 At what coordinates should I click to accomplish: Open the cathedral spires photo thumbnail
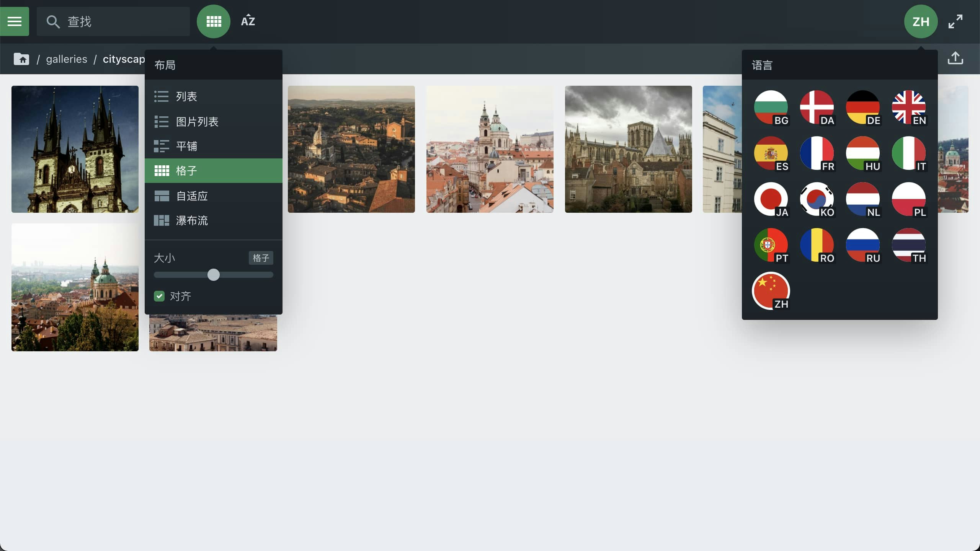tap(75, 149)
